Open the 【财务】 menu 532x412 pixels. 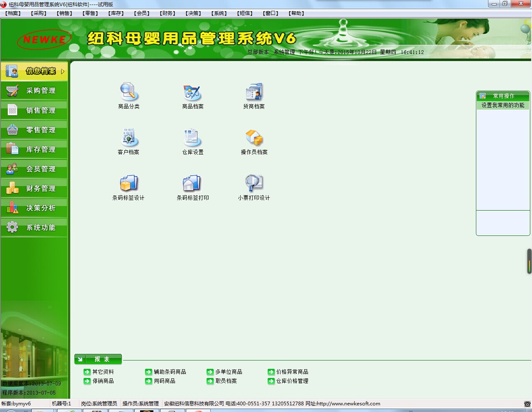point(167,13)
